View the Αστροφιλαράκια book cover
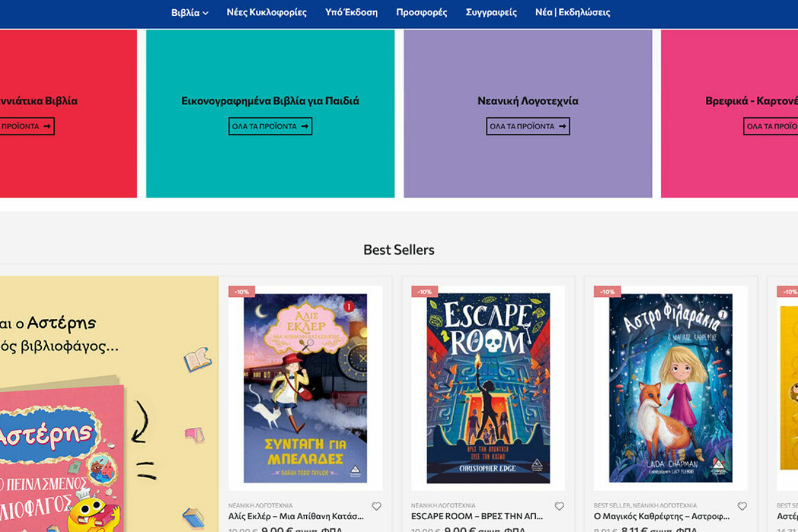The width and height of the screenshot is (798, 532). coord(670,388)
